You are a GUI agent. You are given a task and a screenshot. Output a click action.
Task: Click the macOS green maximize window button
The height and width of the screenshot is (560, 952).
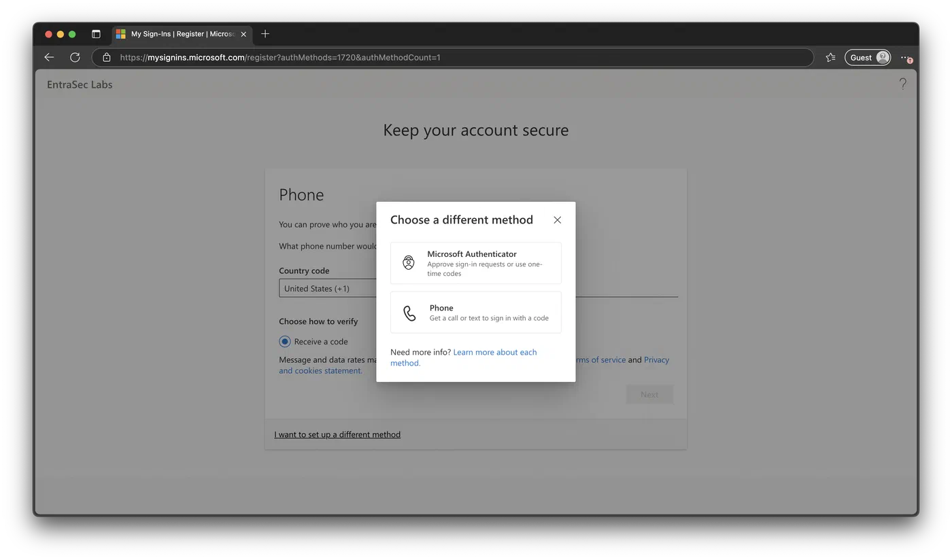click(x=72, y=34)
